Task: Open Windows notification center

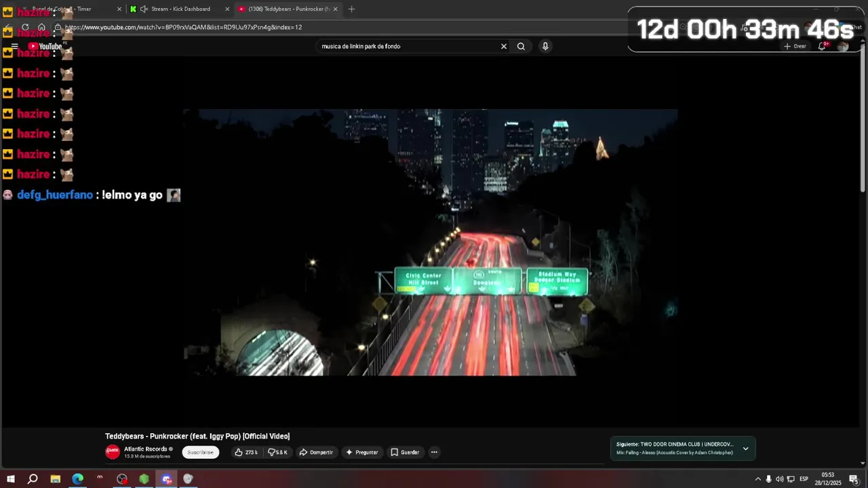Action: click(x=854, y=479)
